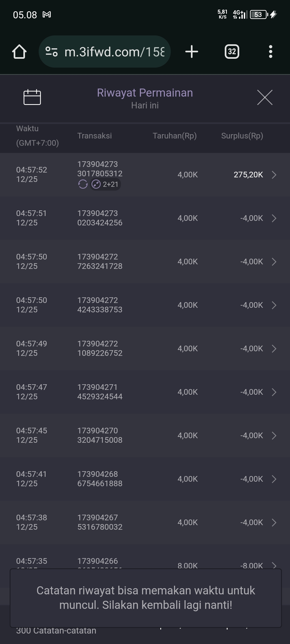Expand the 04:57:51 transaction row chevron
Screen dimensions: 290x644
pyautogui.click(x=274, y=218)
